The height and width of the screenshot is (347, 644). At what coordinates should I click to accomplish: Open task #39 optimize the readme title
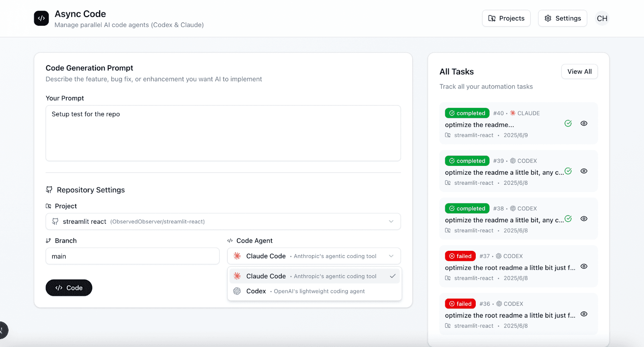504,172
